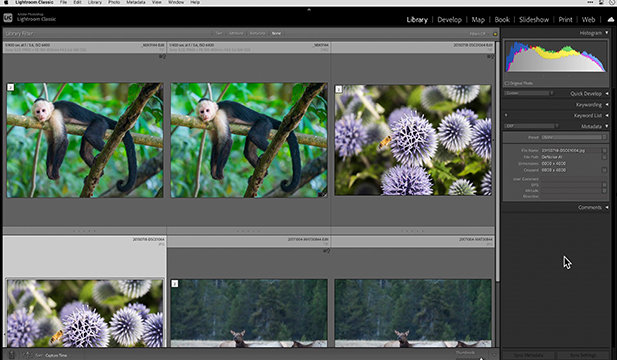Click the cloud sync icon in the module bar

click(611, 19)
